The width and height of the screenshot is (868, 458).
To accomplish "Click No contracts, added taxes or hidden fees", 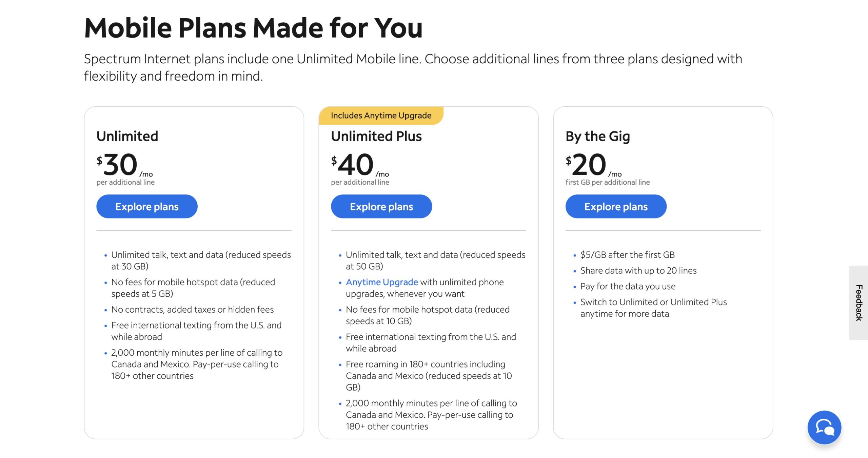I will point(192,309).
